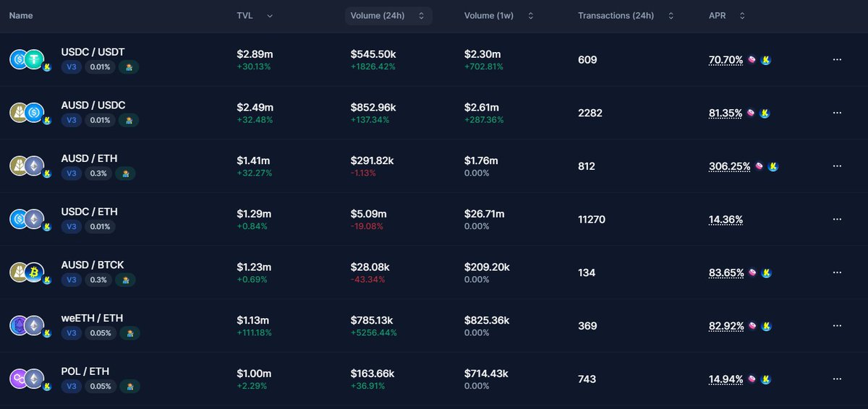
Task: Click the 0.01% fee badge in the AUSD / USDC row
Action: pos(101,120)
